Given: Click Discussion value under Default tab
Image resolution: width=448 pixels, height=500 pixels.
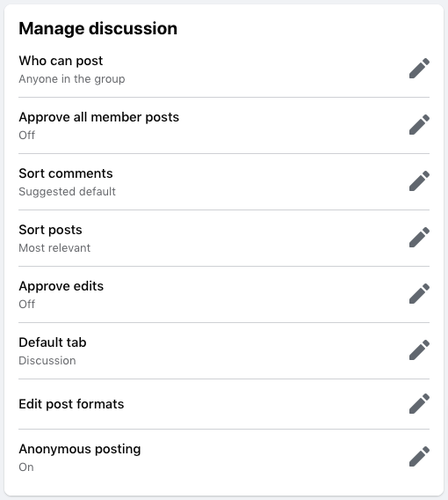Looking at the screenshot, I should coord(47,361).
